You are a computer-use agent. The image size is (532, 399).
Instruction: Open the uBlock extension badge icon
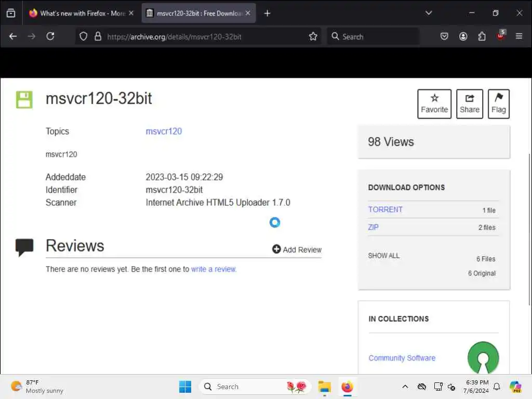click(x=501, y=35)
